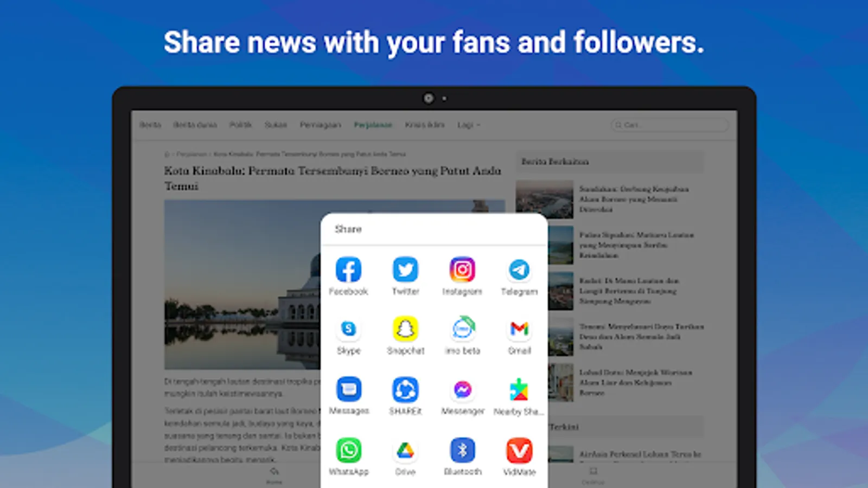The width and height of the screenshot is (868, 488).
Task: Send via Messenger icon
Action: click(462, 389)
